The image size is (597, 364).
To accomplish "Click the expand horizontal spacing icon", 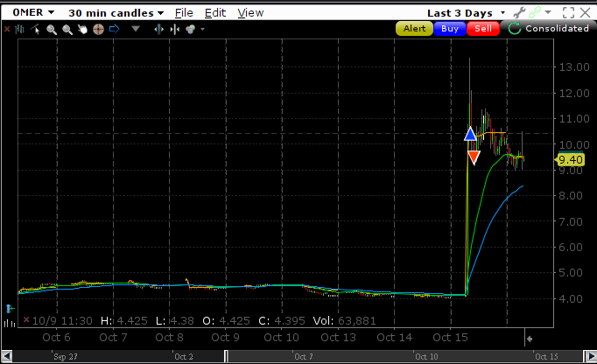I will tap(159, 29).
